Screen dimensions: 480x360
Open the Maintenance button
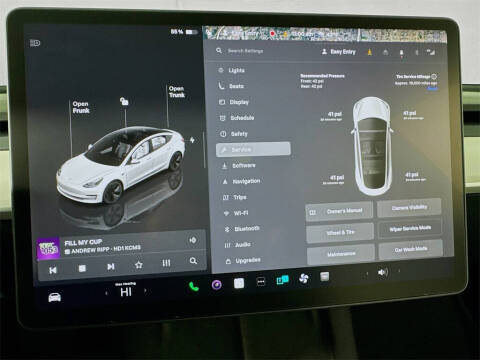[x=341, y=254]
